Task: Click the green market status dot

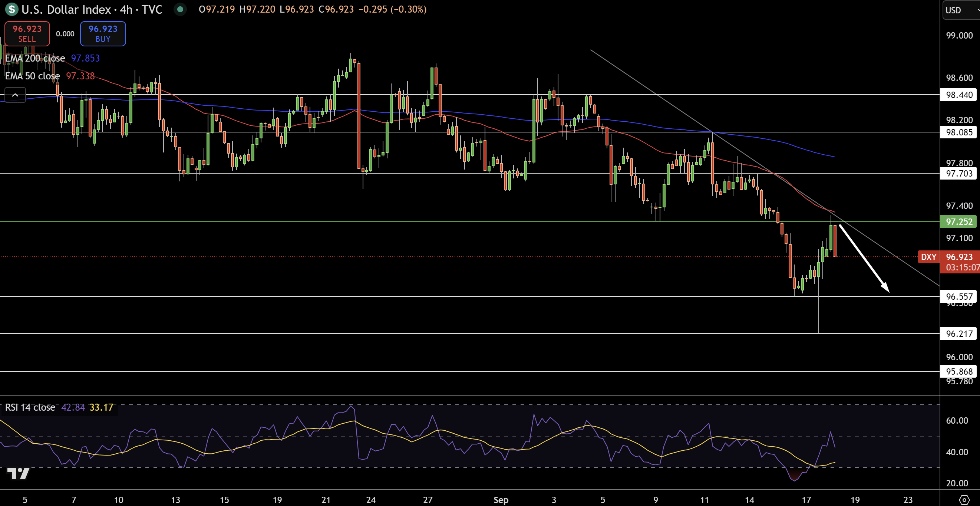Action: (180, 9)
